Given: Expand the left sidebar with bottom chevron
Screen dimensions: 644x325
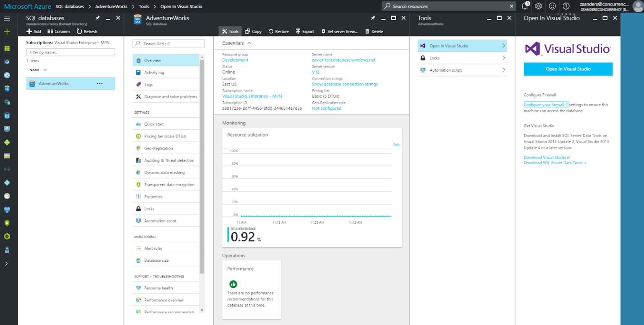Looking at the screenshot, I should tap(7, 263).
